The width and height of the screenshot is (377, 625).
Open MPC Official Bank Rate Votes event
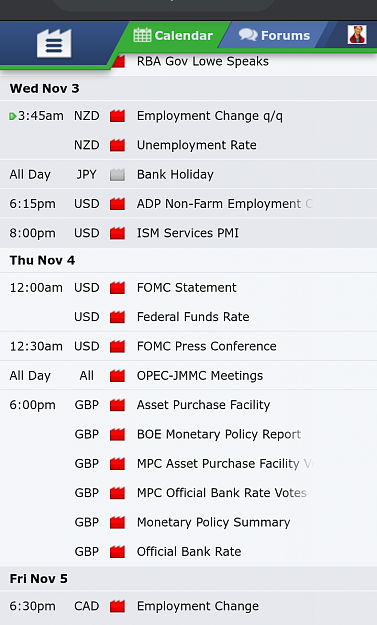[222, 493]
